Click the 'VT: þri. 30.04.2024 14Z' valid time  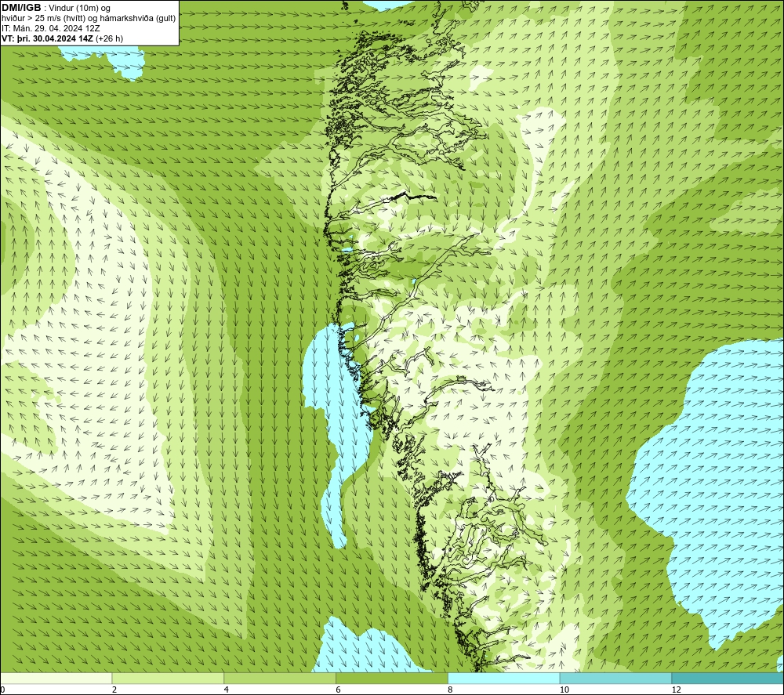pos(48,38)
